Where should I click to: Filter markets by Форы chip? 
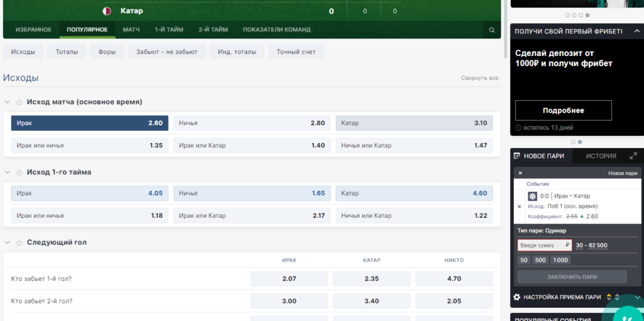107,52
